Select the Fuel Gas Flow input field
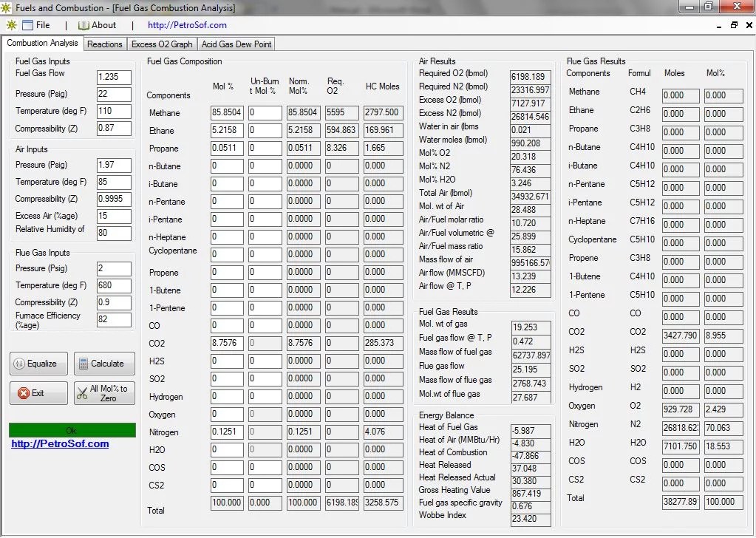Screen dimensions: 756x538 click(114, 76)
